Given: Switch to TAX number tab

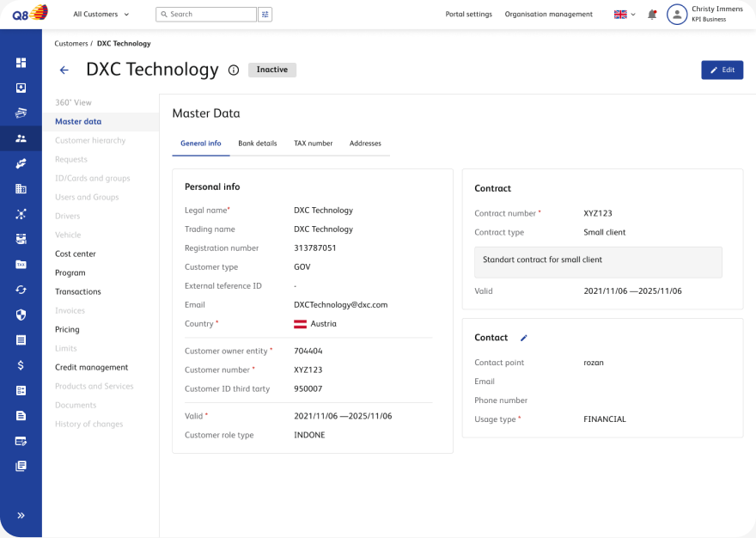Looking at the screenshot, I should tap(313, 144).
